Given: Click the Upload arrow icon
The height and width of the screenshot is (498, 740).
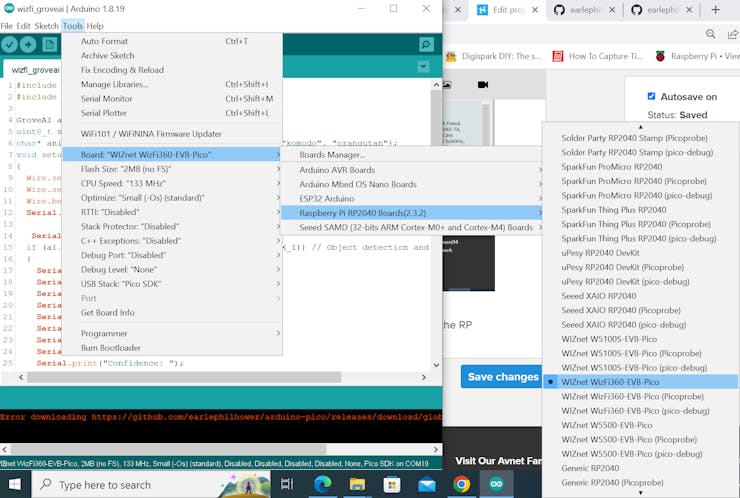Looking at the screenshot, I should 28,45.
